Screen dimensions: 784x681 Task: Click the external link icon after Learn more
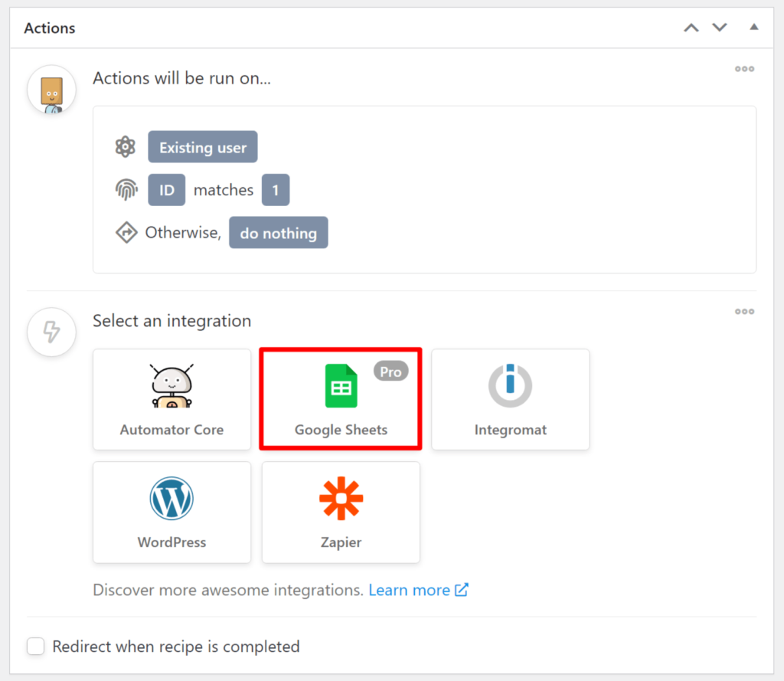point(462,589)
